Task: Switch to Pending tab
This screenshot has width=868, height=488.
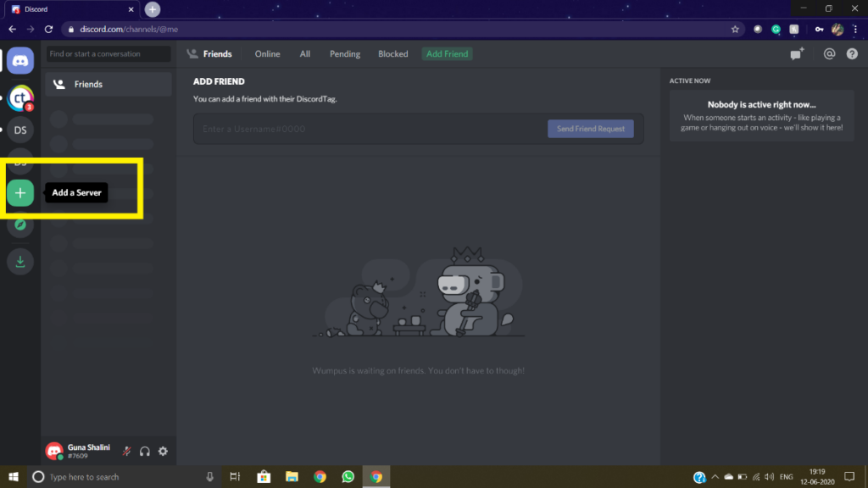Action: 345,53
